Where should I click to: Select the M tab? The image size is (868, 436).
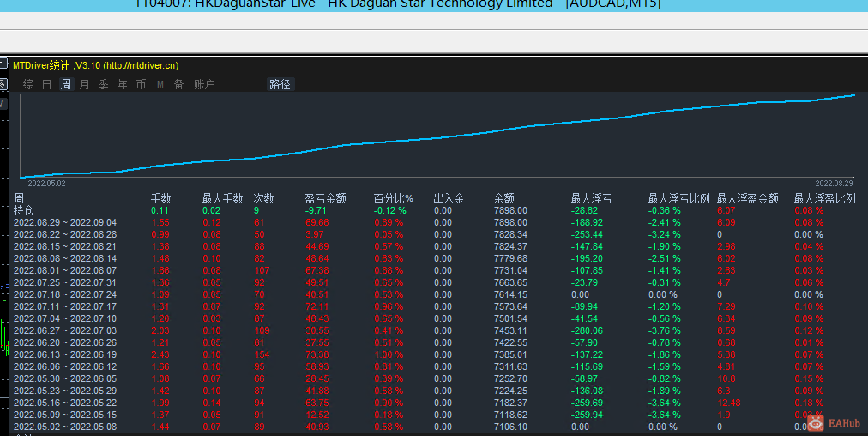point(160,84)
